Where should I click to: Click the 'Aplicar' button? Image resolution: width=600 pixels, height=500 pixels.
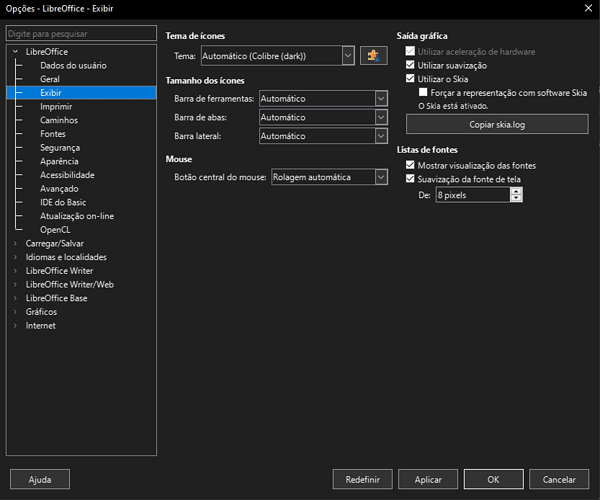pos(428,479)
